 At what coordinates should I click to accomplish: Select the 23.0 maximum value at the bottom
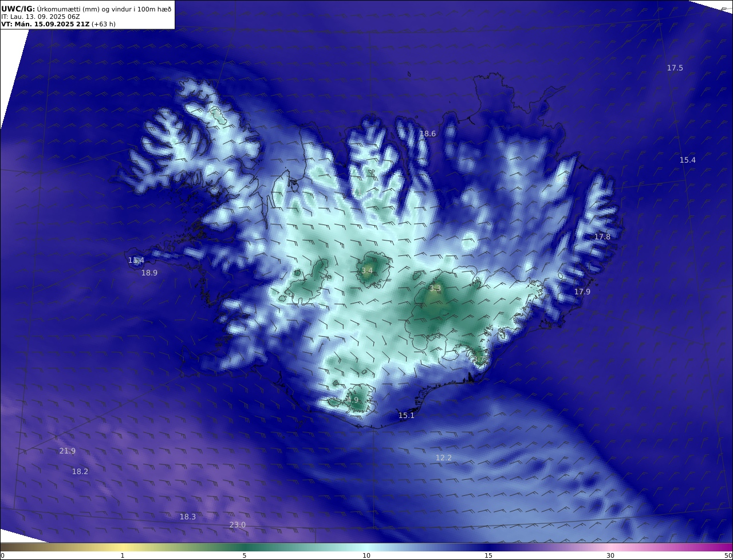pos(237,525)
